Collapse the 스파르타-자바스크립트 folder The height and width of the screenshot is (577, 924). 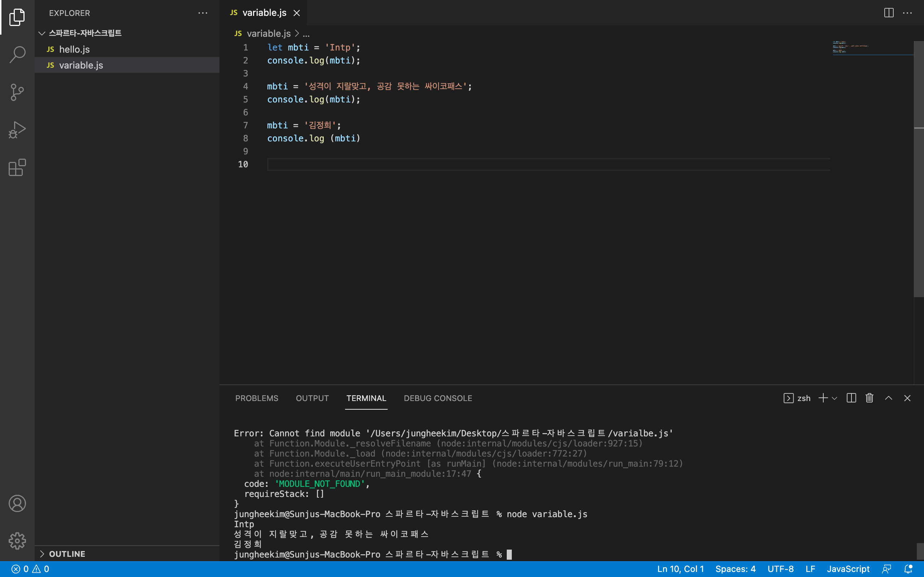click(x=42, y=33)
